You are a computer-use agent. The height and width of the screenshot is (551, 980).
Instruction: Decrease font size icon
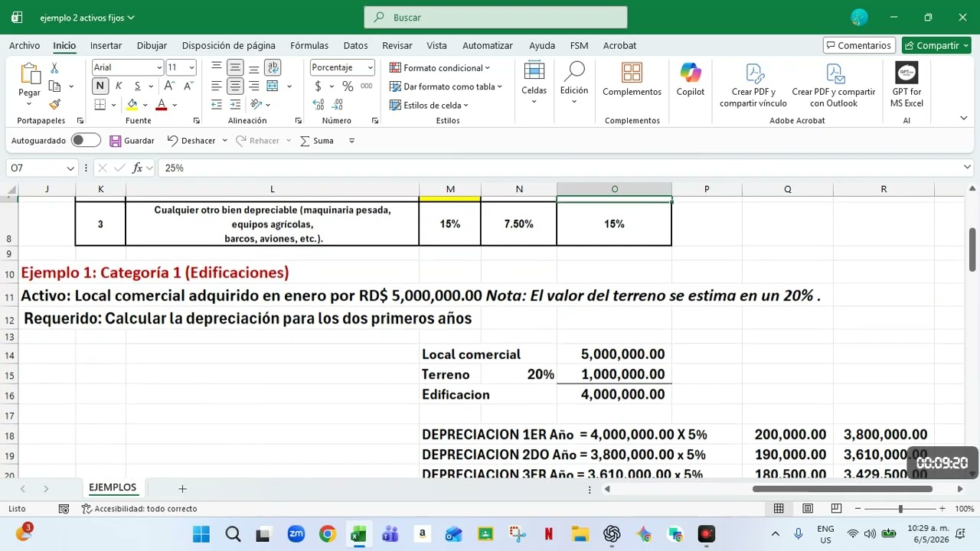tap(188, 86)
